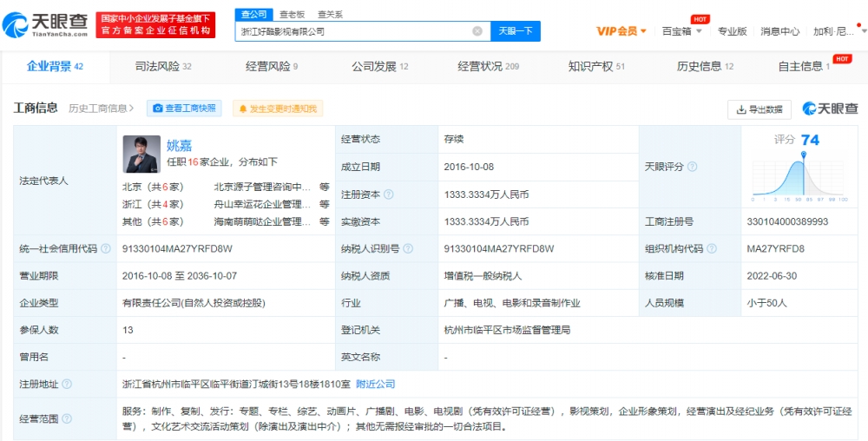The image size is (868, 441).
Task: Switch to the 公司发展 tab
Action: [x=380, y=67]
